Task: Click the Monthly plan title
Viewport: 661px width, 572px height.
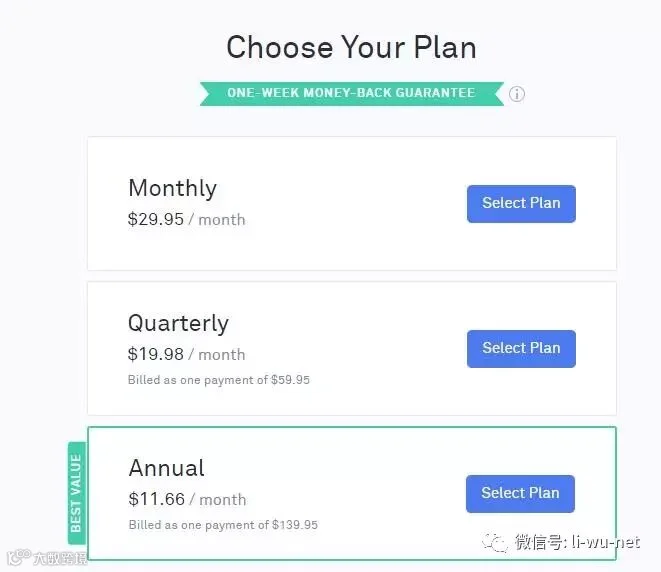Action: click(x=172, y=188)
